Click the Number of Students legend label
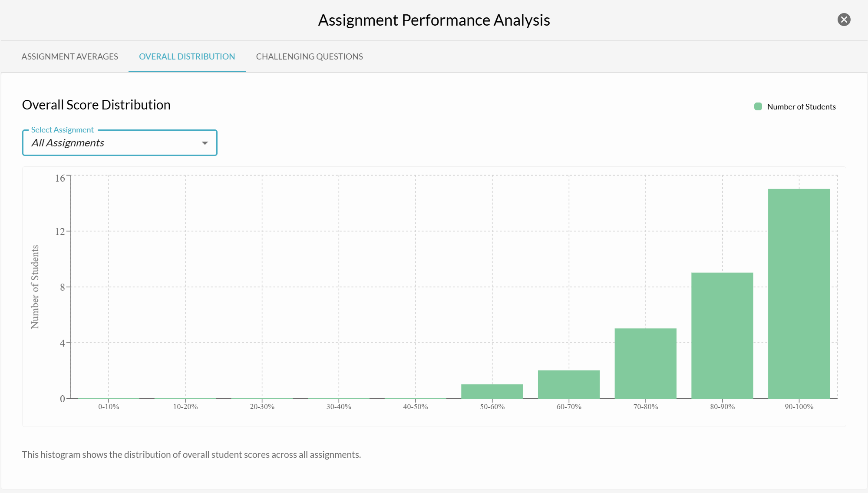 tap(801, 106)
